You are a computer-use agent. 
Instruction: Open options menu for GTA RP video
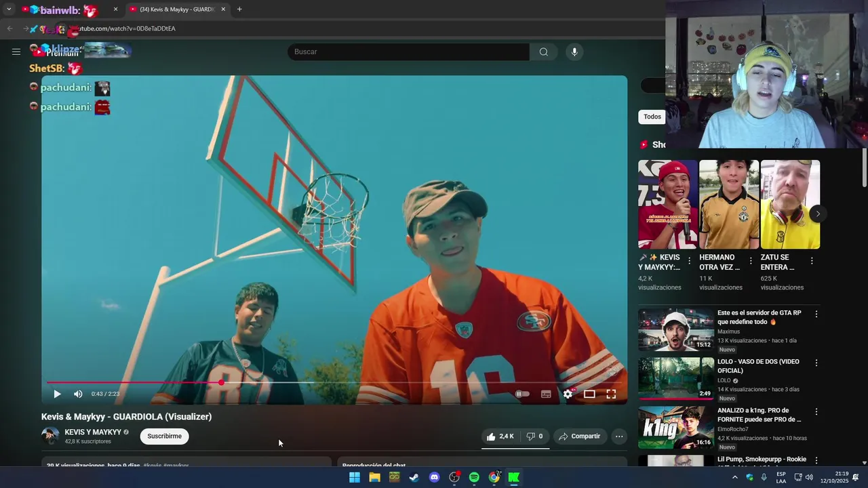tap(816, 314)
